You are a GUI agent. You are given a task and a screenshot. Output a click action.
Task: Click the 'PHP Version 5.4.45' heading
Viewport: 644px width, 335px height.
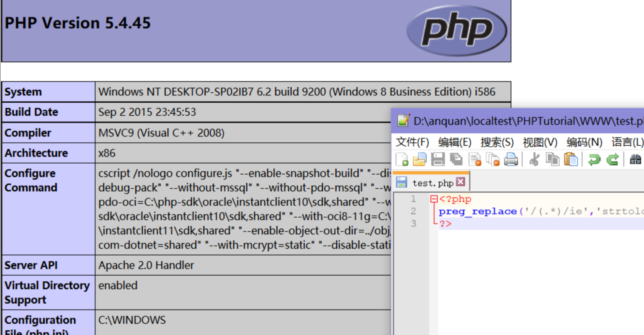pos(78,23)
